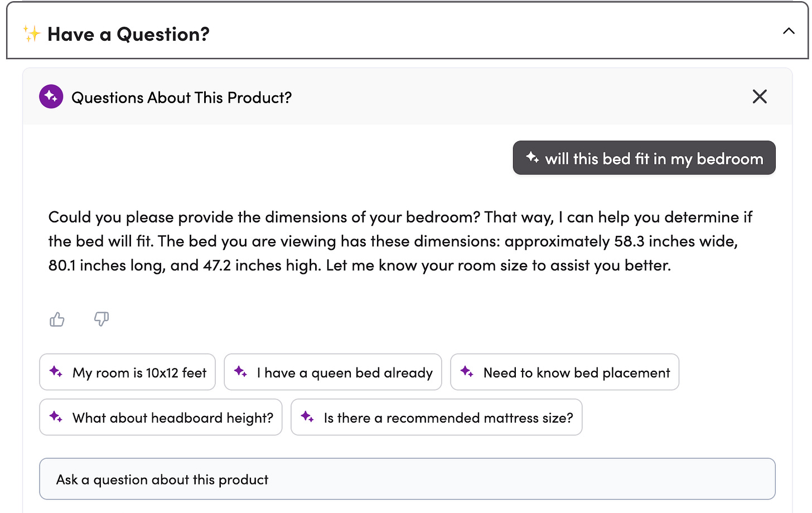812x513 pixels.
Task: Click the thumbs up feedback icon
Action: click(57, 320)
